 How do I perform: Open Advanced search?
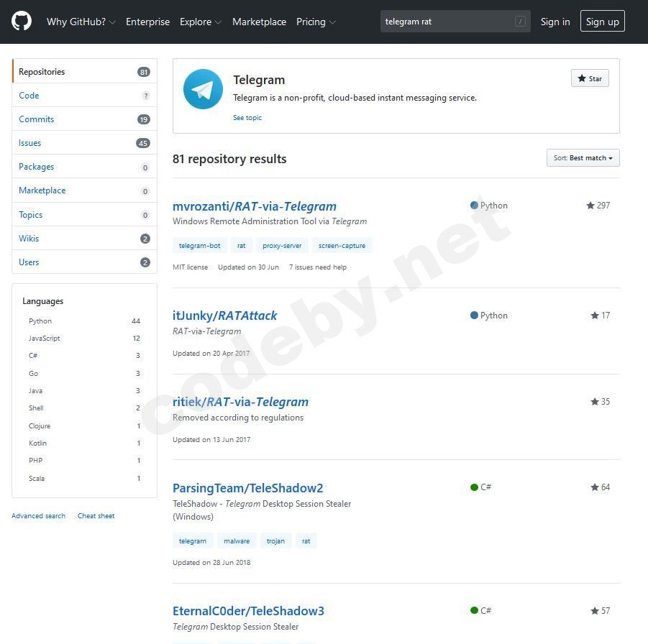38,515
